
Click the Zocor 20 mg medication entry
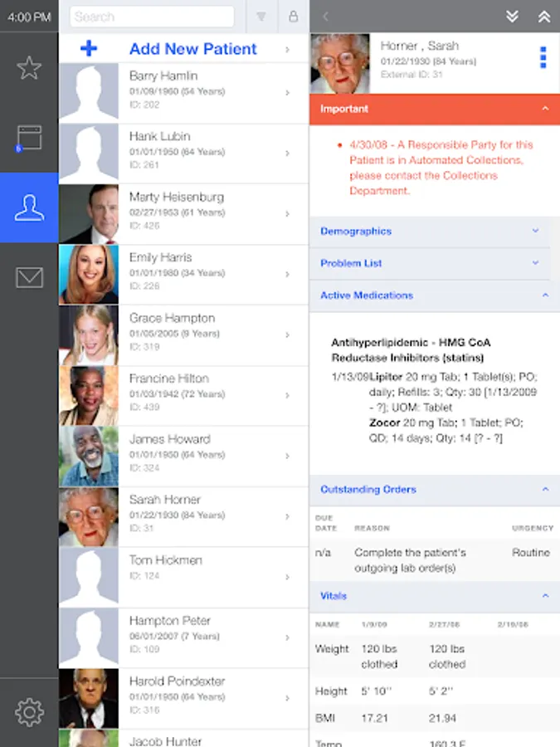coord(446,430)
